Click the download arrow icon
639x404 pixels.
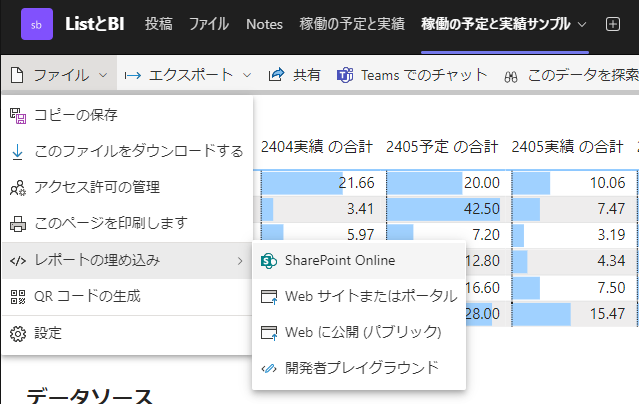(x=17, y=152)
